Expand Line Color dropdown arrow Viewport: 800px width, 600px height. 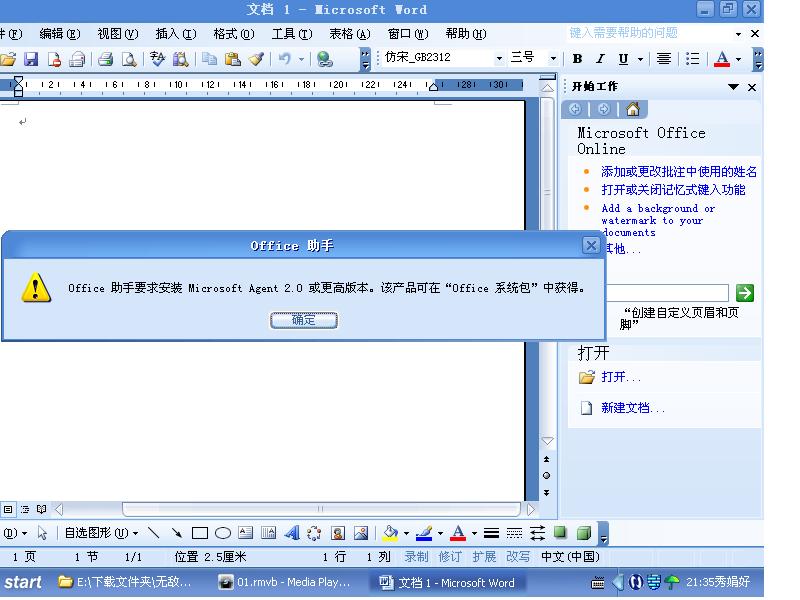point(440,534)
